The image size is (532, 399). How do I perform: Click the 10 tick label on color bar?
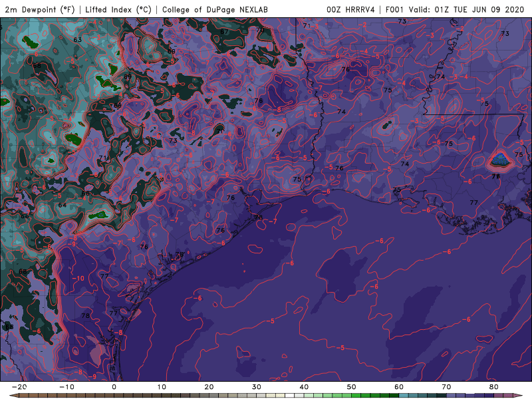click(162, 387)
